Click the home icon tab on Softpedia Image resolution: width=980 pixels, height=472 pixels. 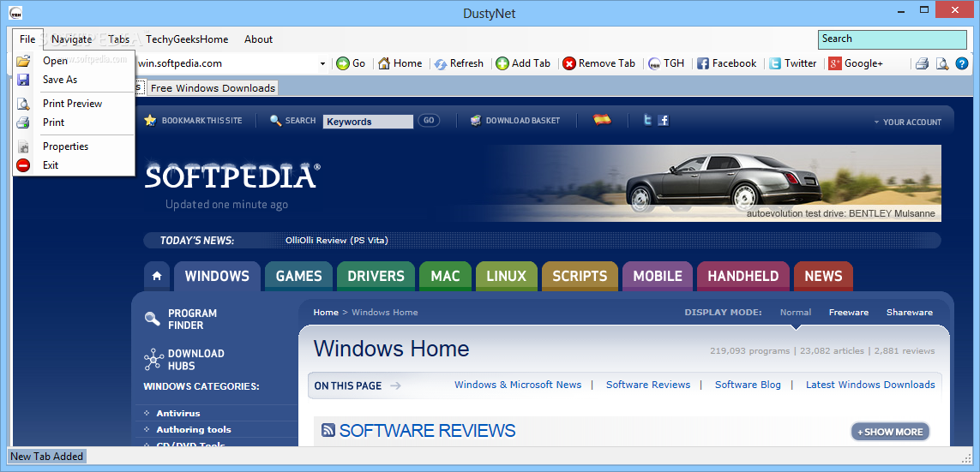pyautogui.click(x=157, y=276)
